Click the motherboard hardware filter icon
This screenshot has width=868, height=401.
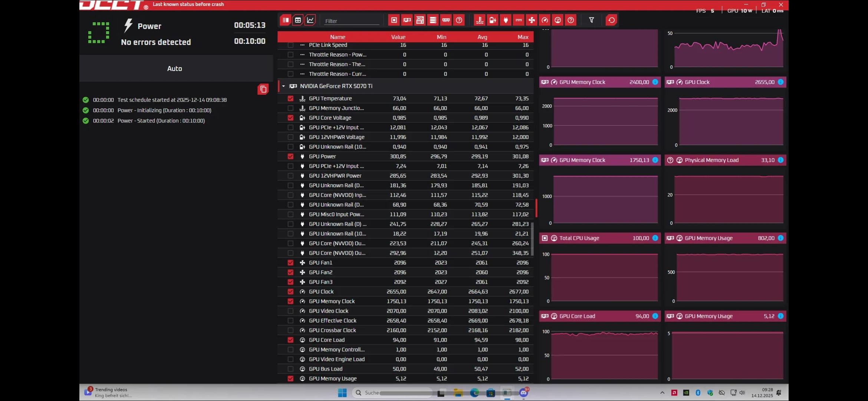point(420,20)
